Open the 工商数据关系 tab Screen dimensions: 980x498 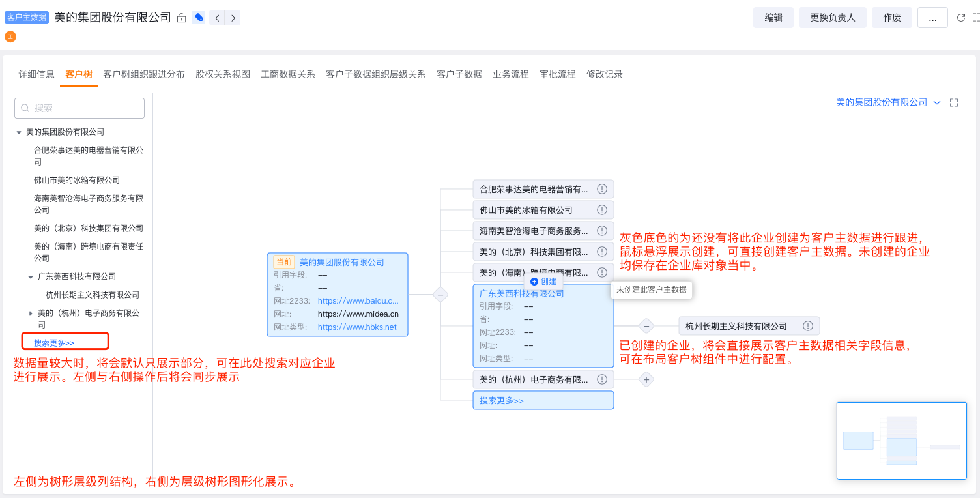[x=288, y=74]
